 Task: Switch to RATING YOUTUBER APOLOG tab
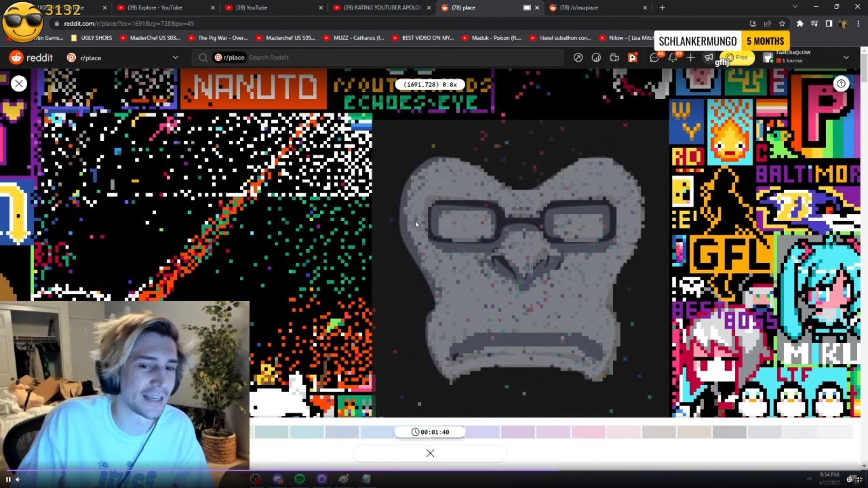pos(382,7)
